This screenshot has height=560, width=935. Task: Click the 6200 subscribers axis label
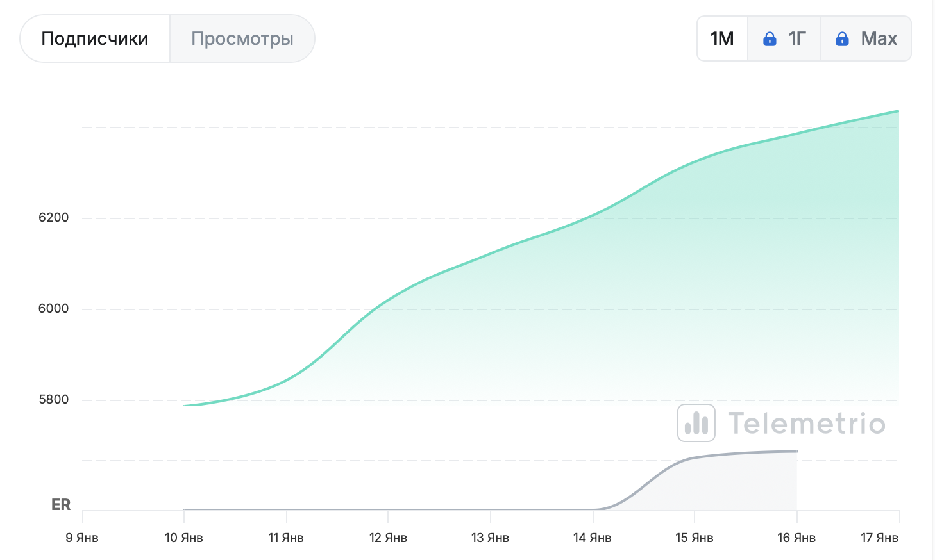point(53,218)
